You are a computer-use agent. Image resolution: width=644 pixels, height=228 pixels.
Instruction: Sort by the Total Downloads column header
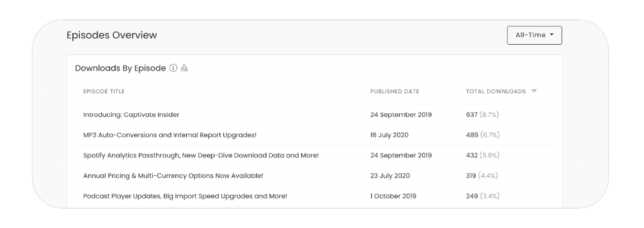pos(496,91)
